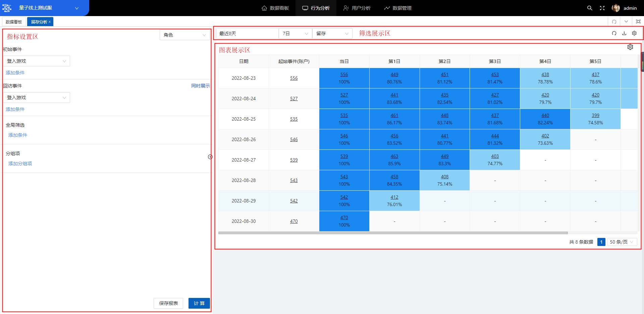Open the 7日 period dropdown

tap(295, 34)
